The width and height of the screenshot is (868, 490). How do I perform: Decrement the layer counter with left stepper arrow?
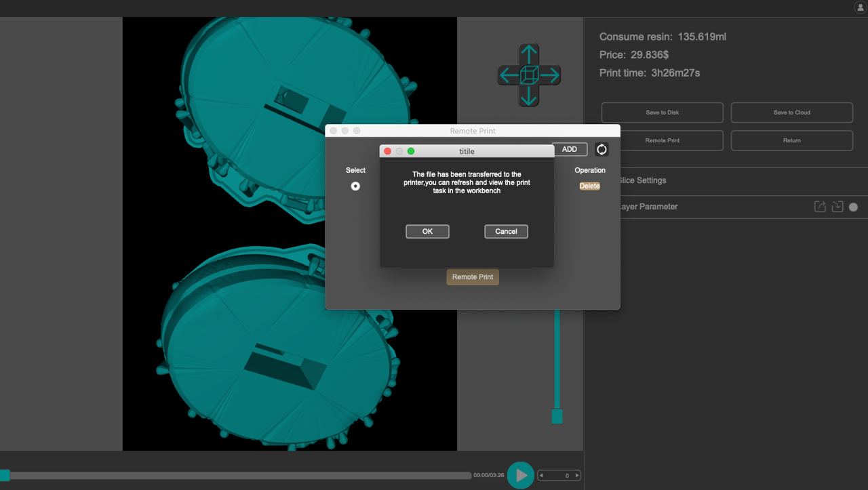click(x=542, y=475)
